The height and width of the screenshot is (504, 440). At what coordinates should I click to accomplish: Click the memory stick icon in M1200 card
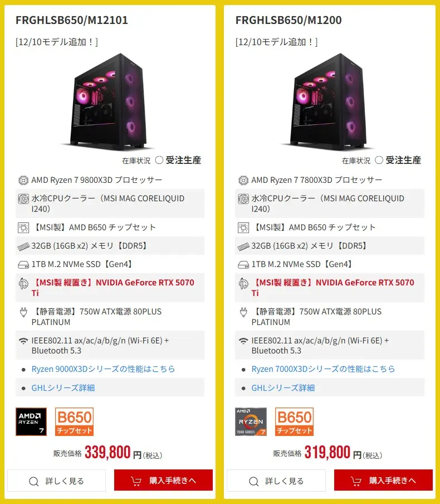pos(243,246)
